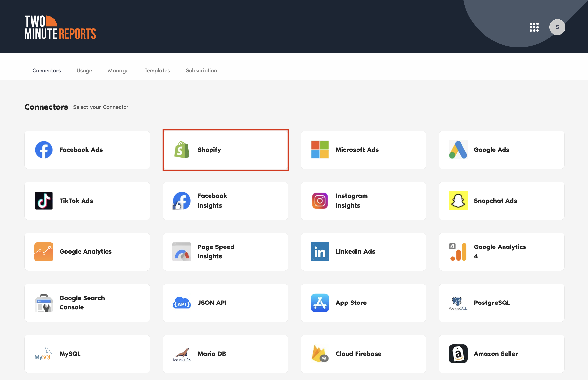Click the Shopify bag icon
The height and width of the screenshot is (380, 588).
(182, 150)
